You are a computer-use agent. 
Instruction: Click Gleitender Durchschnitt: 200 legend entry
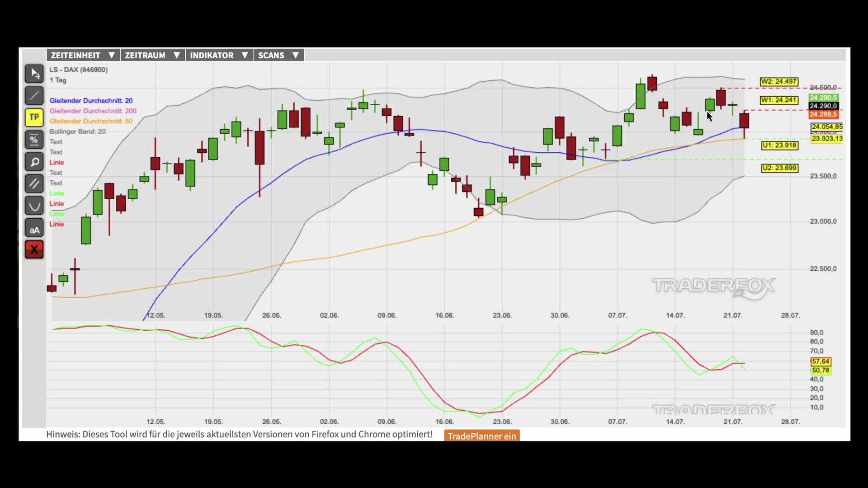point(93,111)
